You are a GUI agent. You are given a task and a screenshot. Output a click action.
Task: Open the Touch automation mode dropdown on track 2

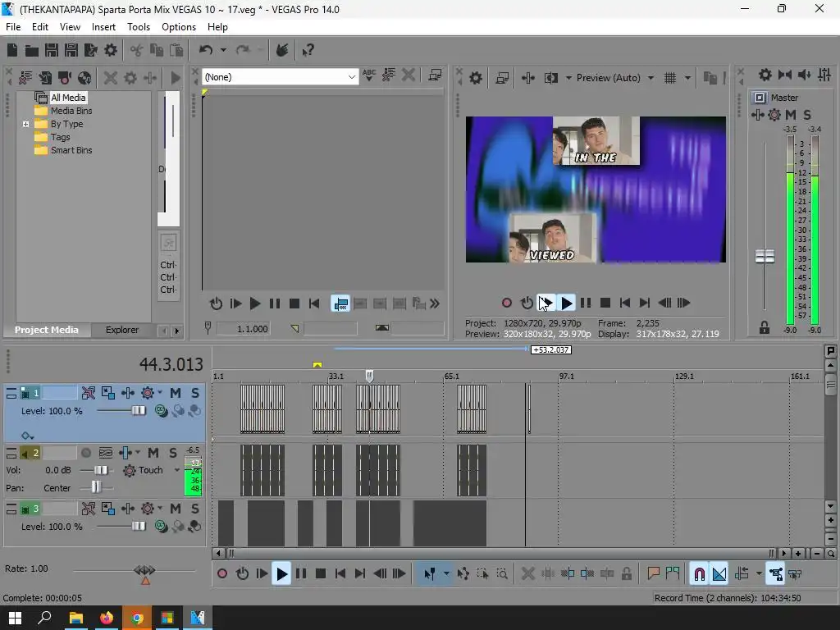coord(177,470)
